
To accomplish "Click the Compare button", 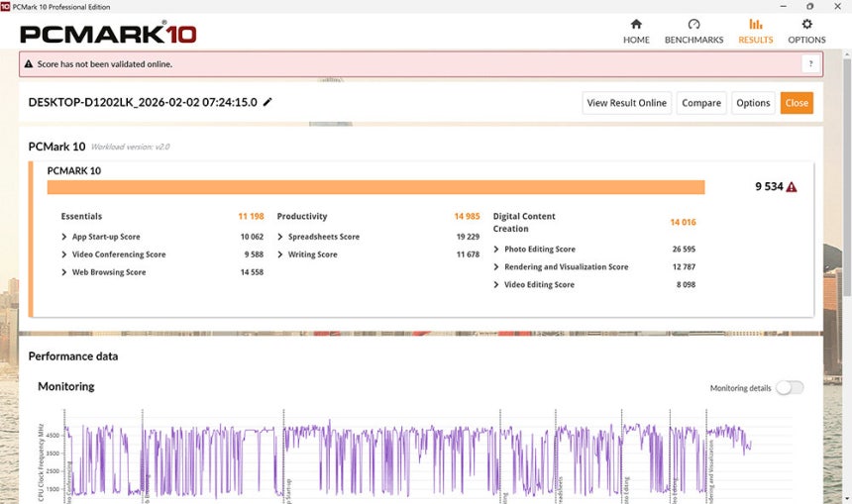I will (x=701, y=103).
